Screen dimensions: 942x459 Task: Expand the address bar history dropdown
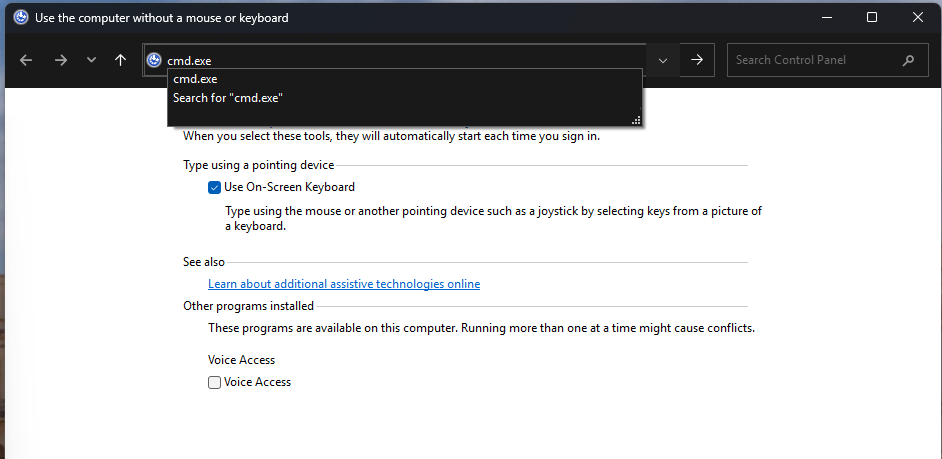[662, 60]
